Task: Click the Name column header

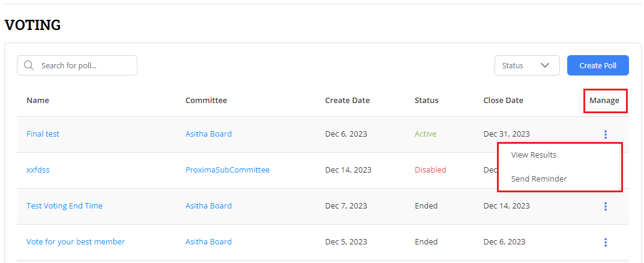Action: [38, 101]
